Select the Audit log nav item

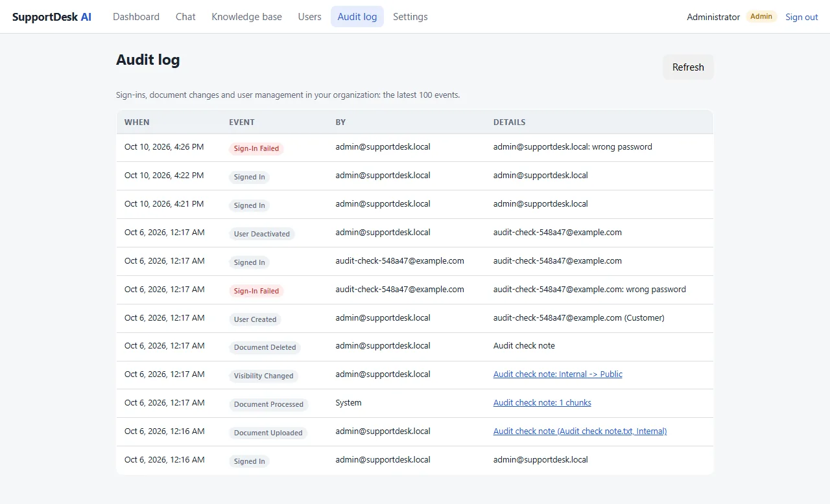(357, 17)
